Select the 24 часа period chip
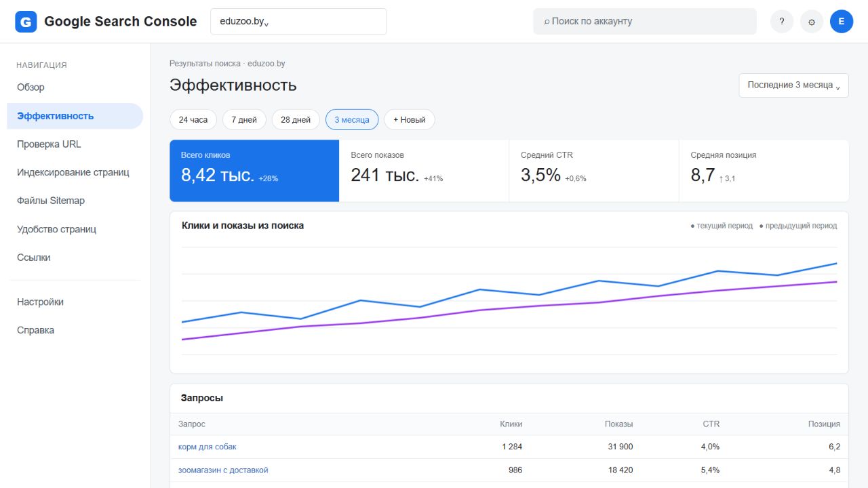This screenshot has width=868, height=488. point(193,120)
